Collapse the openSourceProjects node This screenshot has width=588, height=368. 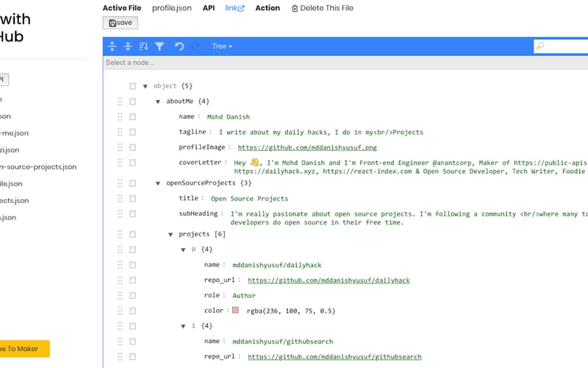(x=158, y=183)
